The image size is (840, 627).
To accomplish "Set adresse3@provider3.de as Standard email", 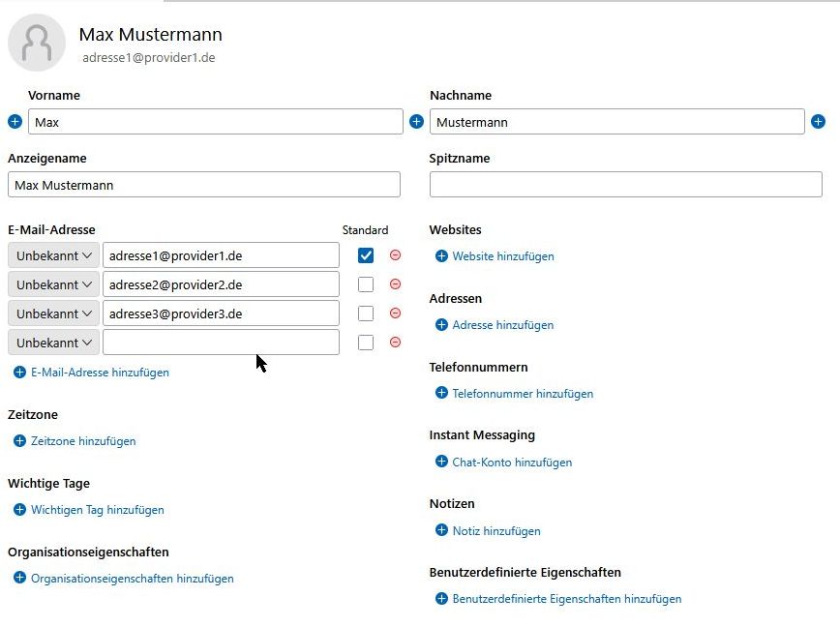I will 366,313.
